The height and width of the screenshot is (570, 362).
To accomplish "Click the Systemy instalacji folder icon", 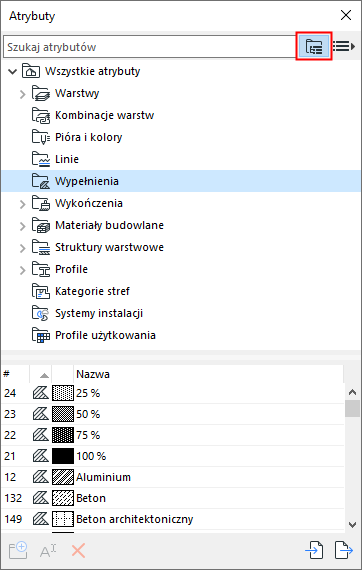I will pos(41,313).
